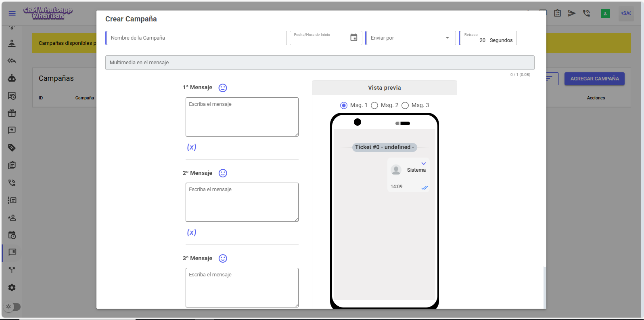Open the scheduled messages clock-list sidebar icon
Image resolution: width=644 pixels, height=320 pixels.
(x=12, y=96)
